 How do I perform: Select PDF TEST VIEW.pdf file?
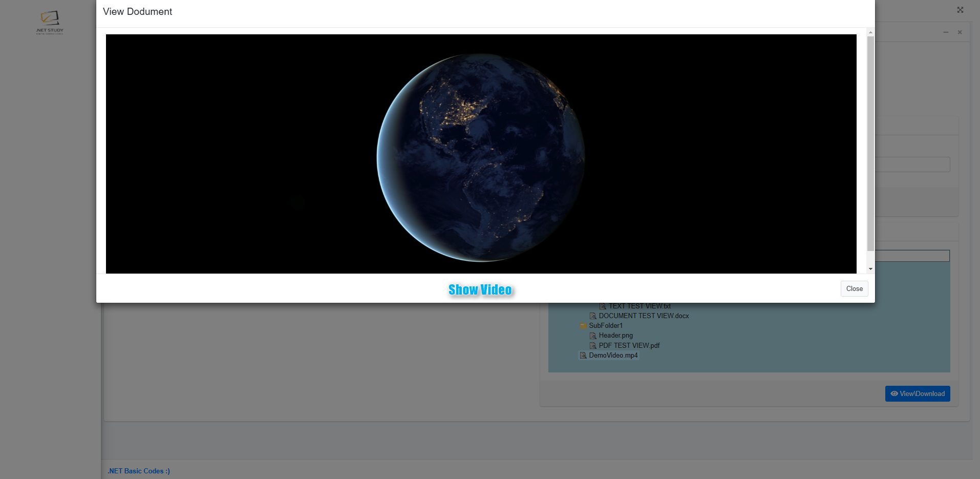[629, 346]
